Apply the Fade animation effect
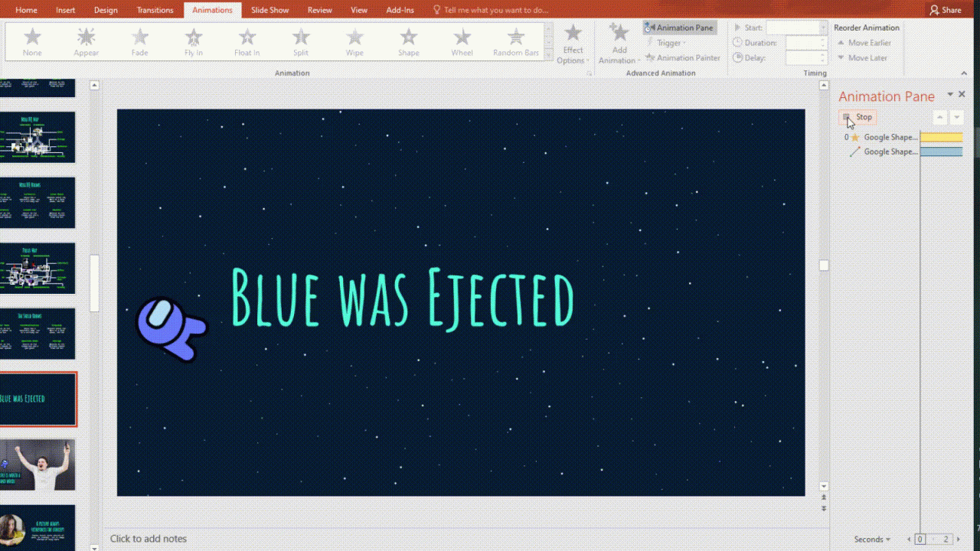The width and height of the screenshot is (980, 551). click(x=140, y=42)
